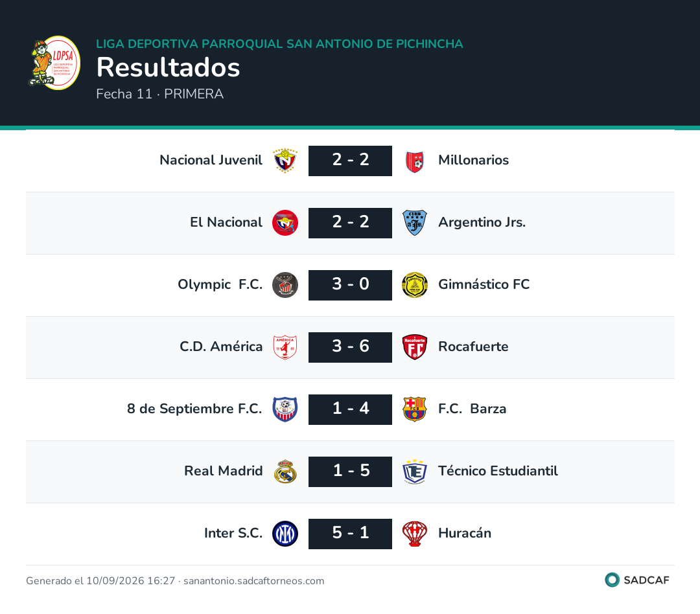Click the Rocafuerte FC red crest
Image resolution: width=700 pixels, height=614 pixels.
pos(415,347)
